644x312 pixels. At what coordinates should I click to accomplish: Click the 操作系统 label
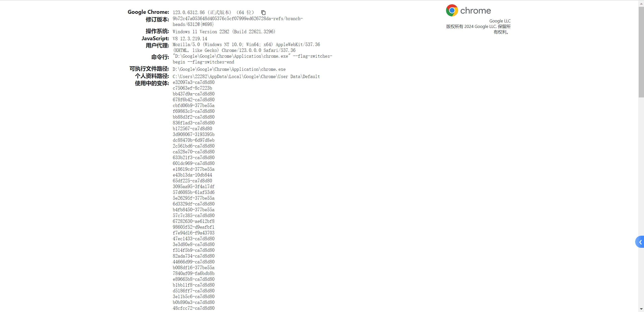tap(157, 31)
